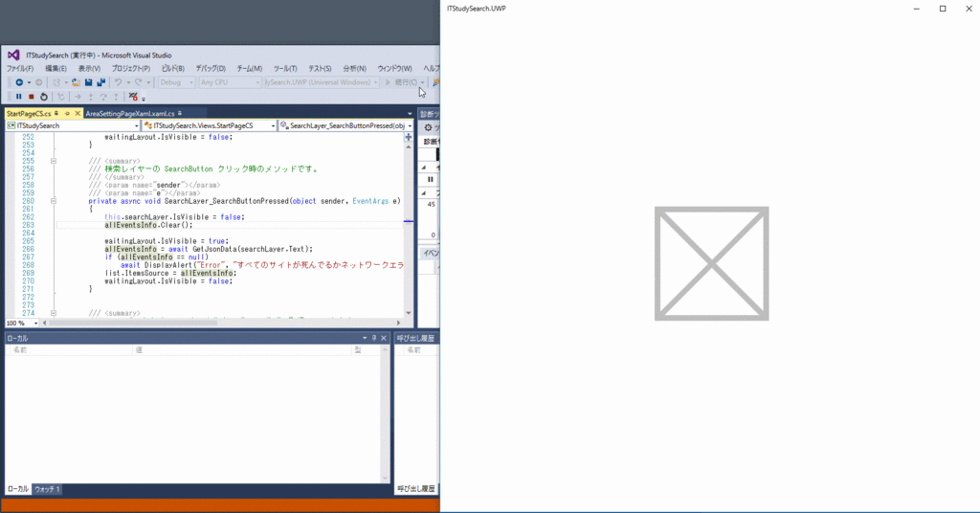
Task: Click the New Project toolbar icon
Action: click(x=56, y=82)
